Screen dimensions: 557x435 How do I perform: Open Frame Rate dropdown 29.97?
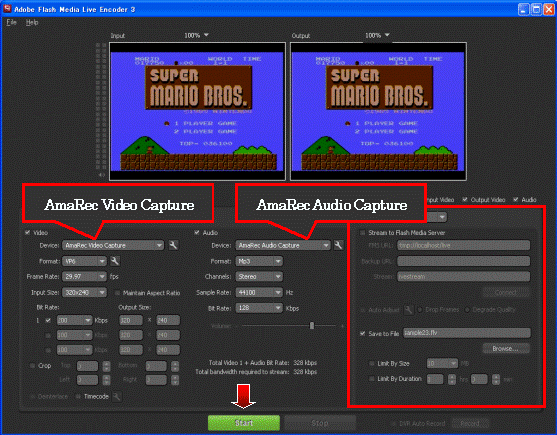click(84, 276)
